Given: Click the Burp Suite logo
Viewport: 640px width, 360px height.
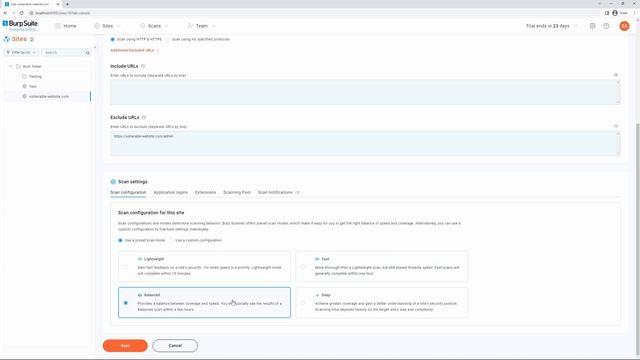Looking at the screenshot, I should coord(20,25).
